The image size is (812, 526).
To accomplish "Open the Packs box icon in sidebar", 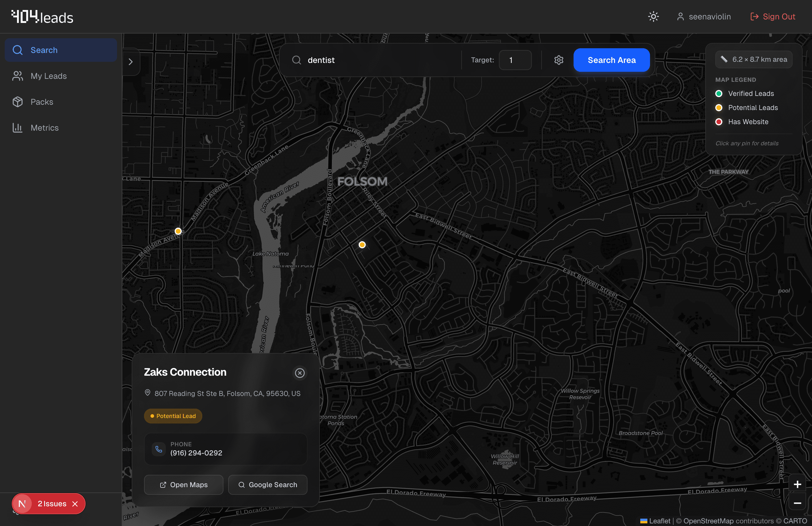I will 18,102.
